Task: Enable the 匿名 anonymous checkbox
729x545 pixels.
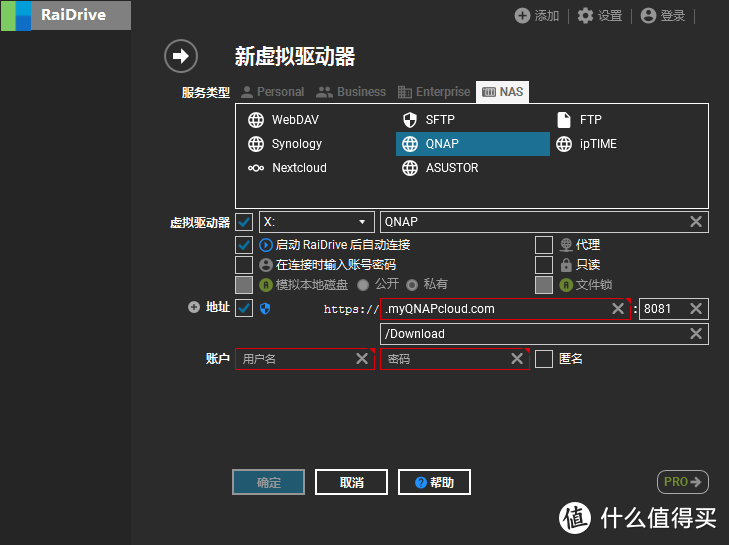Action: pyautogui.click(x=544, y=359)
